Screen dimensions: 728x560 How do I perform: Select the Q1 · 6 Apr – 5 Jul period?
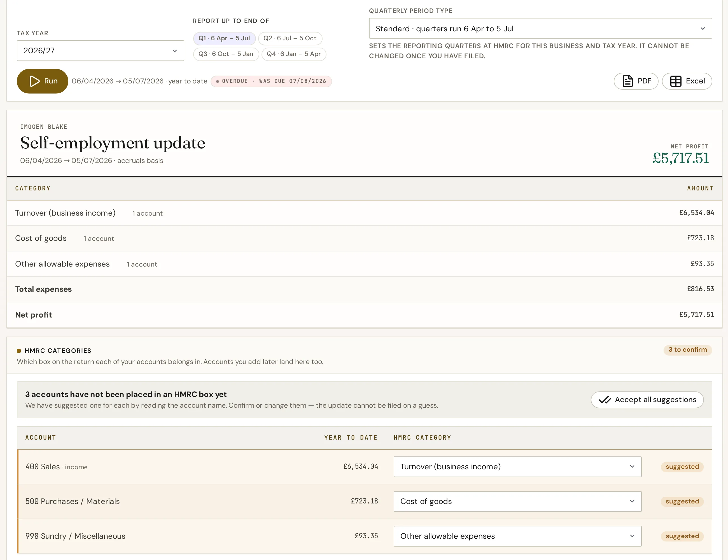(x=224, y=38)
